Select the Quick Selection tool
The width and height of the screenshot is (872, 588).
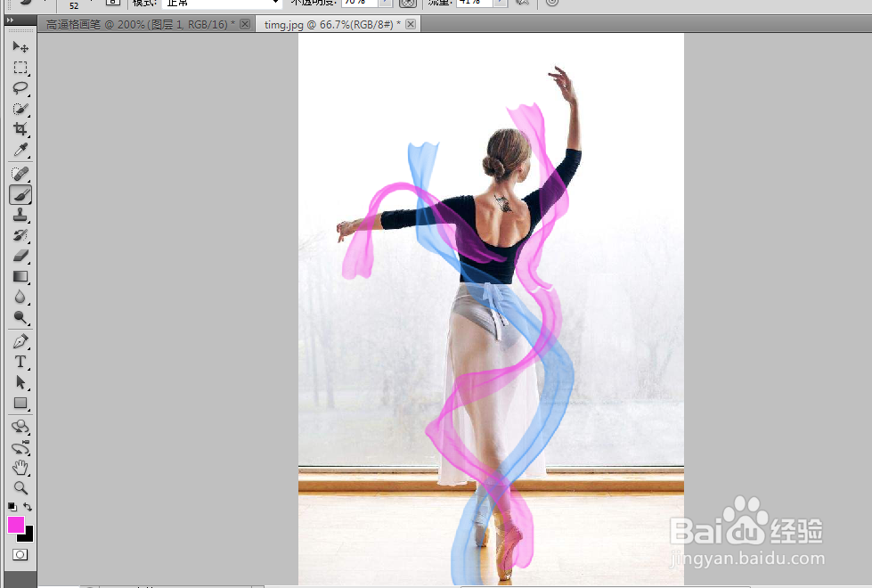20,109
